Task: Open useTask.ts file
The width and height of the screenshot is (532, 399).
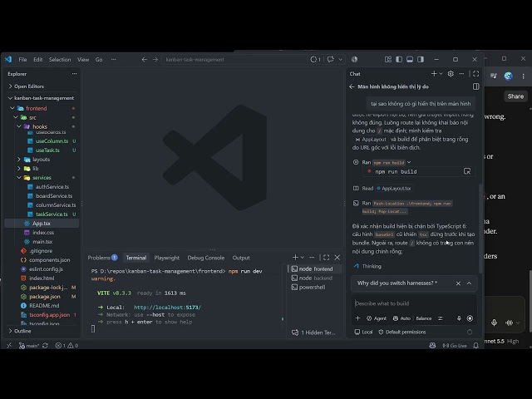Action: point(47,150)
